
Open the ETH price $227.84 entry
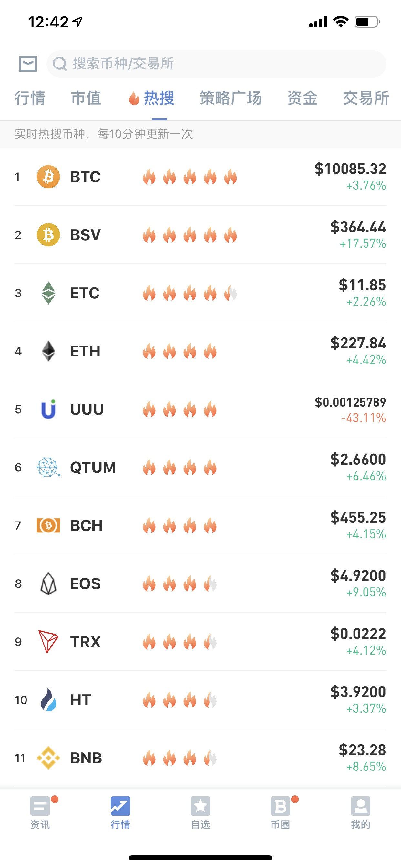[x=358, y=343]
